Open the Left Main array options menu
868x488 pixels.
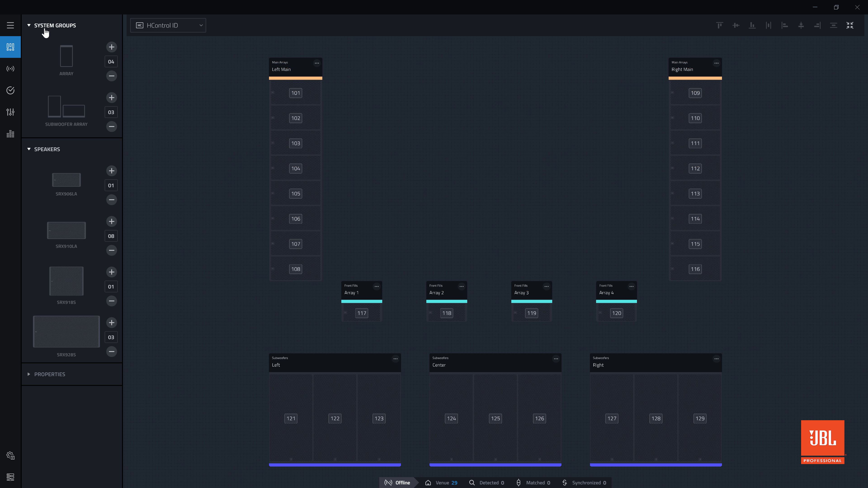[x=317, y=63]
